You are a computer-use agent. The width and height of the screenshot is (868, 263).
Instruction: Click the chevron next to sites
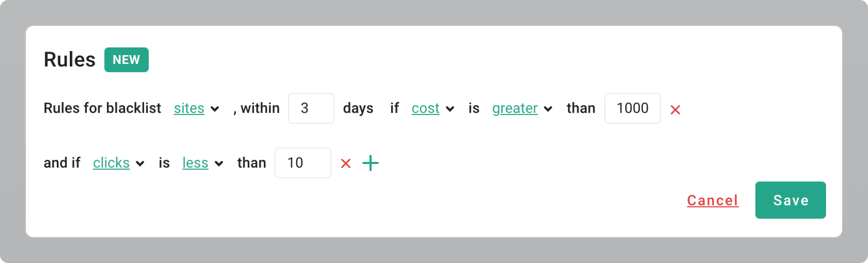click(215, 109)
